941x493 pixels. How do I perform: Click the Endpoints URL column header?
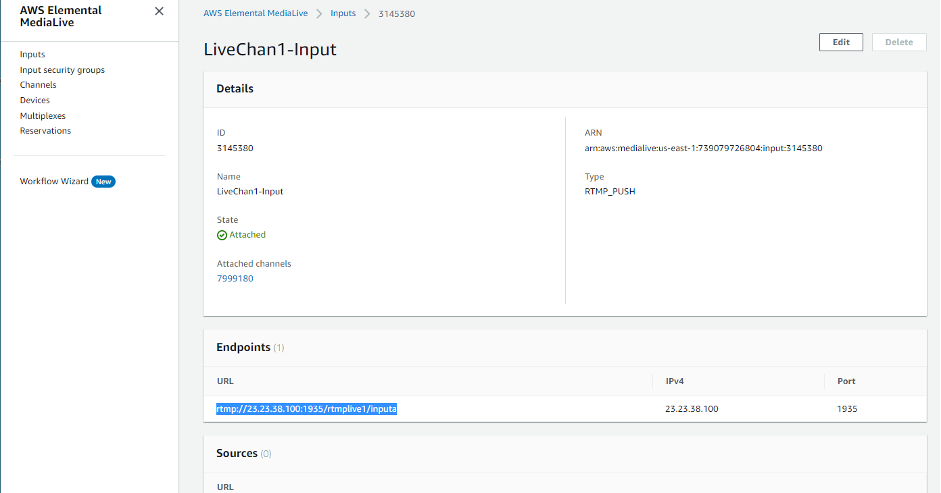tap(225, 381)
